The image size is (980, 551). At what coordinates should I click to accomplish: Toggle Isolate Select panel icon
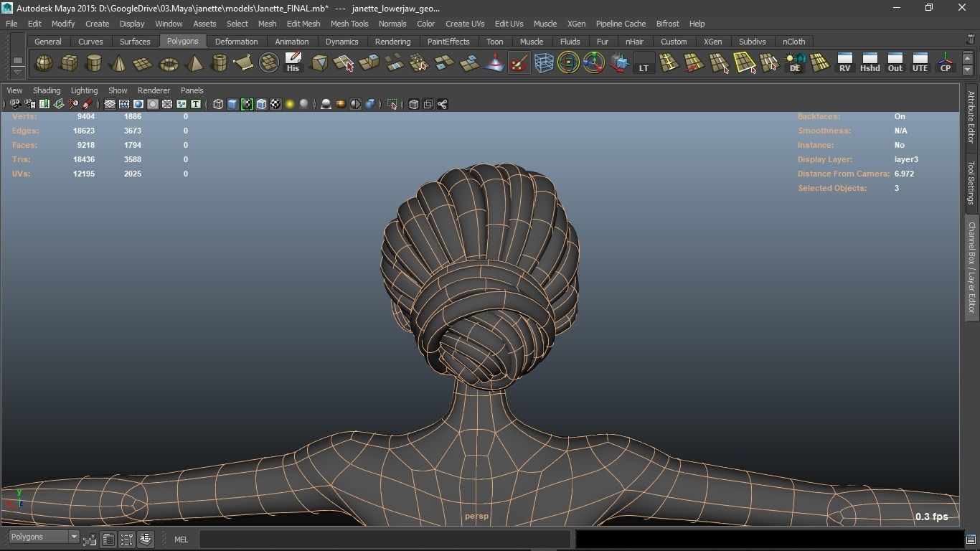tap(392, 104)
